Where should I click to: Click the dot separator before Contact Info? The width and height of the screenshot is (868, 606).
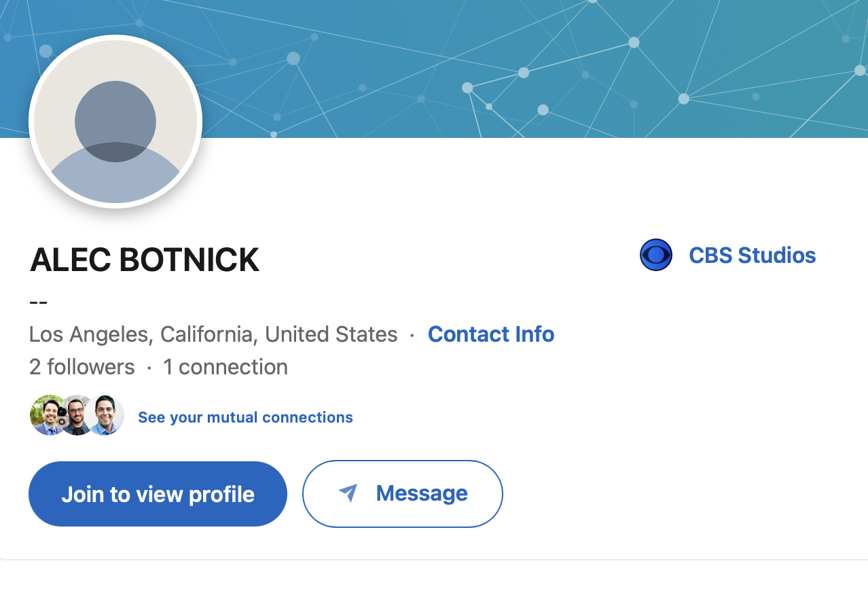click(x=412, y=335)
